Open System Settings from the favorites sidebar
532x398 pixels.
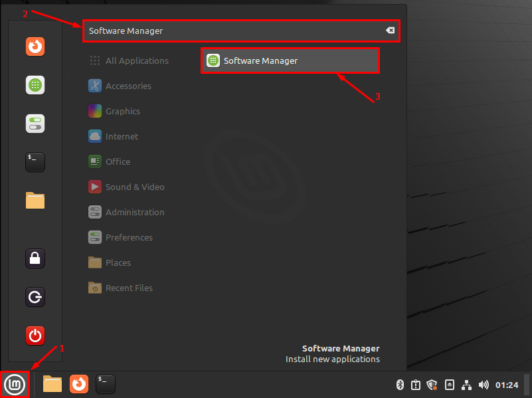pyautogui.click(x=35, y=124)
